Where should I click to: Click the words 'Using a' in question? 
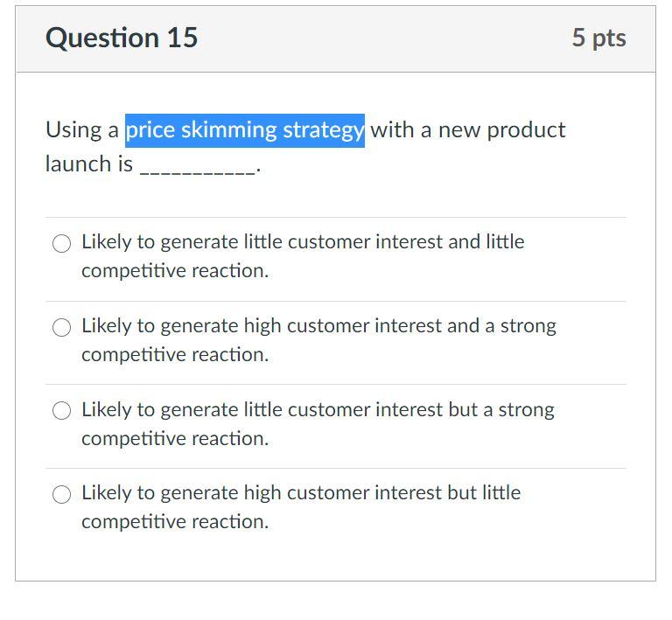(82, 130)
